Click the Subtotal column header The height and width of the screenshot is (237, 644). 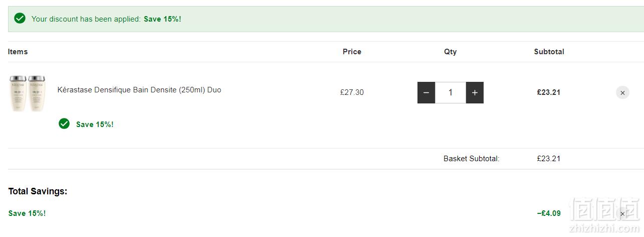549,52
